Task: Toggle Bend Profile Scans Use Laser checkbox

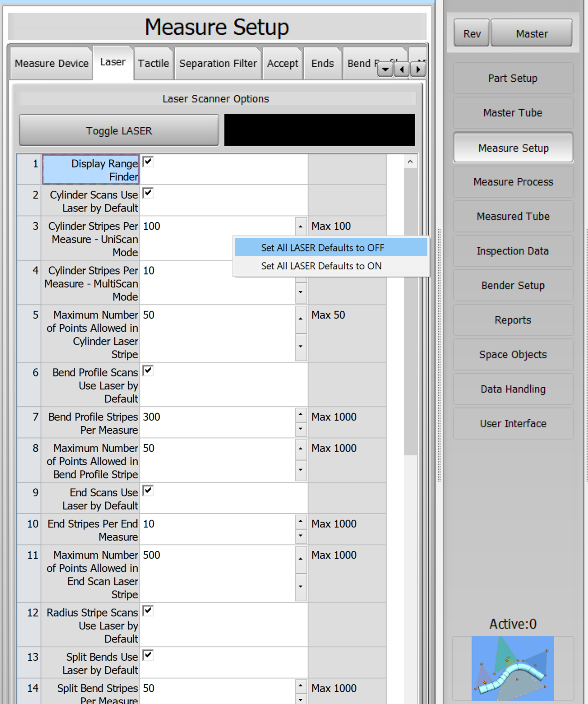Action: (148, 371)
